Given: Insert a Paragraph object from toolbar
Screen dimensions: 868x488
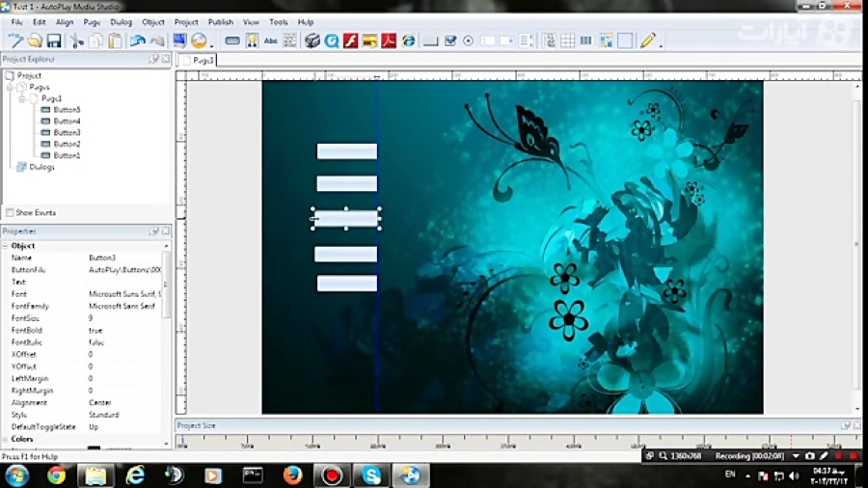Looking at the screenshot, I should (x=289, y=41).
